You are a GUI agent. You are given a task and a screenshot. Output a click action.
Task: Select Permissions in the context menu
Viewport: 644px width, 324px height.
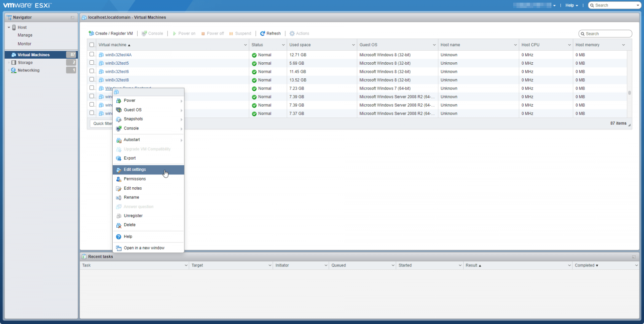pyautogui.click(x=148, y=179)
